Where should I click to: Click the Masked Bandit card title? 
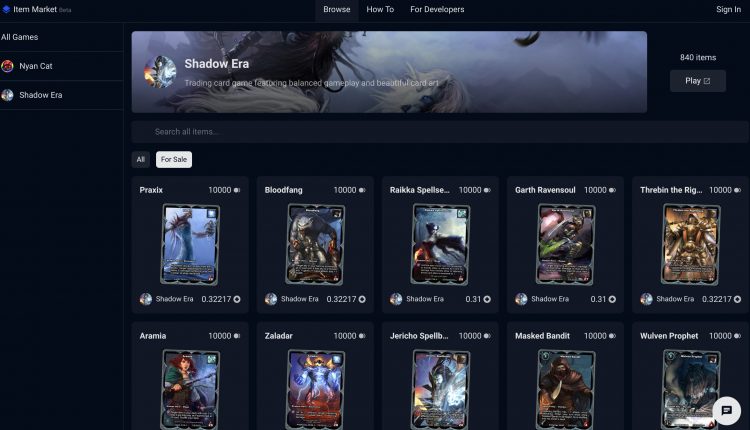click(542, 336)
